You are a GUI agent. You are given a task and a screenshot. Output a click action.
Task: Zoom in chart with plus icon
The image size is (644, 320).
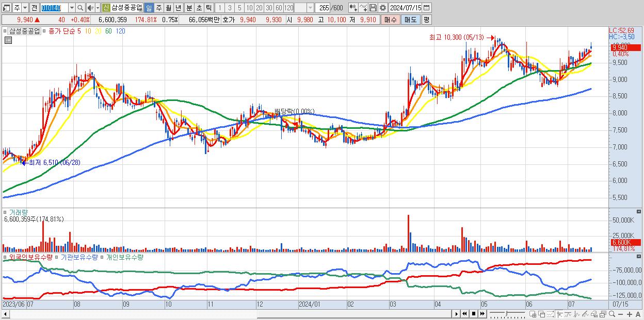[x=629, y=314]
